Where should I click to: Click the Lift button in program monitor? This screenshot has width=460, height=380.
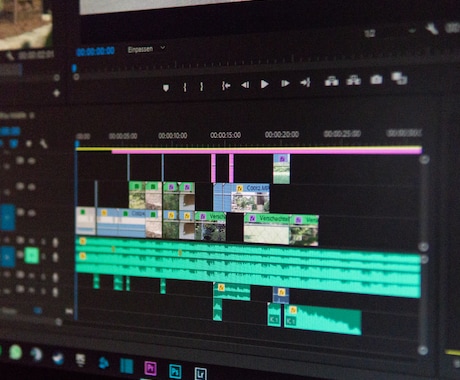click(x=332, y=81)
